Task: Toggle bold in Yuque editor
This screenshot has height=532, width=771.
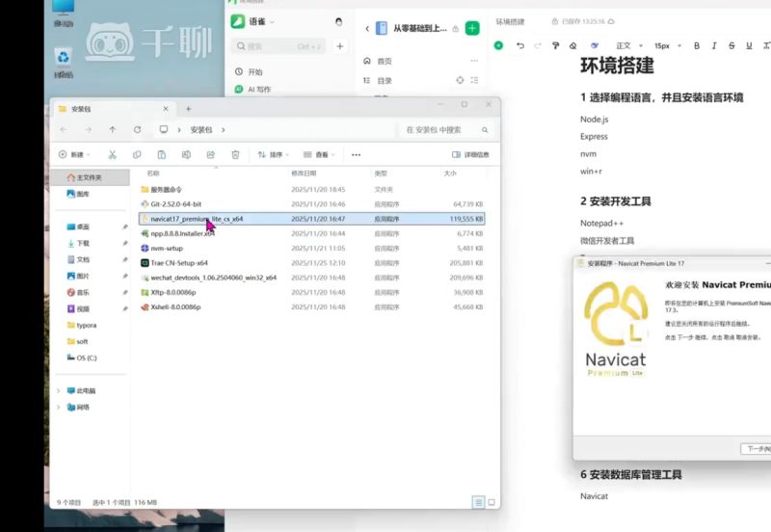Action: point(697,45)
